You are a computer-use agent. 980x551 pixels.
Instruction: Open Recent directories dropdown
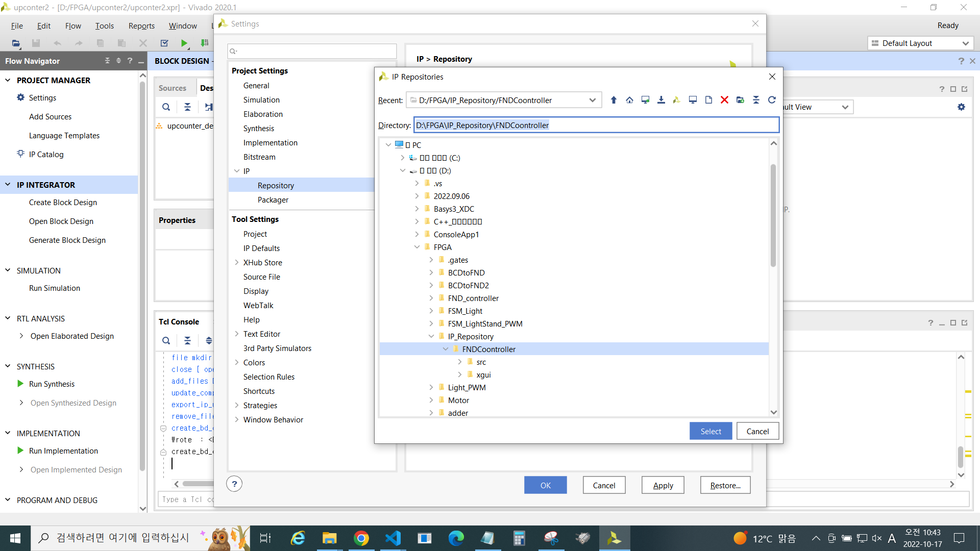click(x=592, y=100)
